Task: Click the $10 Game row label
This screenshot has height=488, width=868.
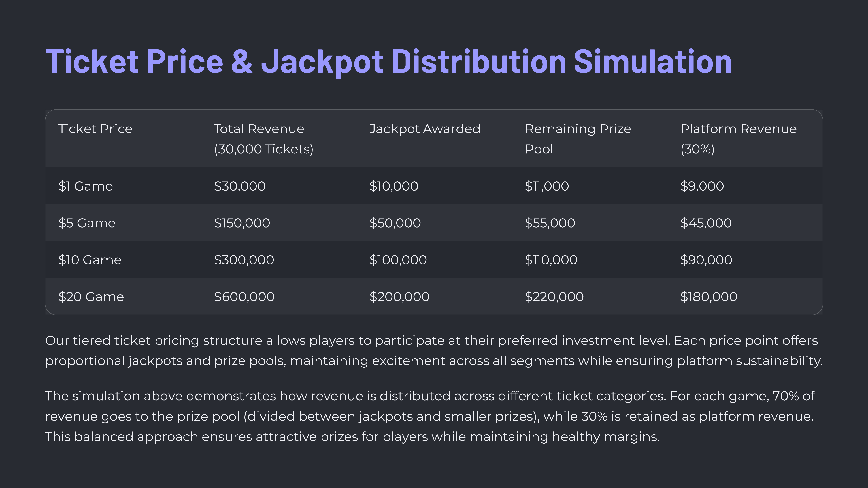Action: 90,260
